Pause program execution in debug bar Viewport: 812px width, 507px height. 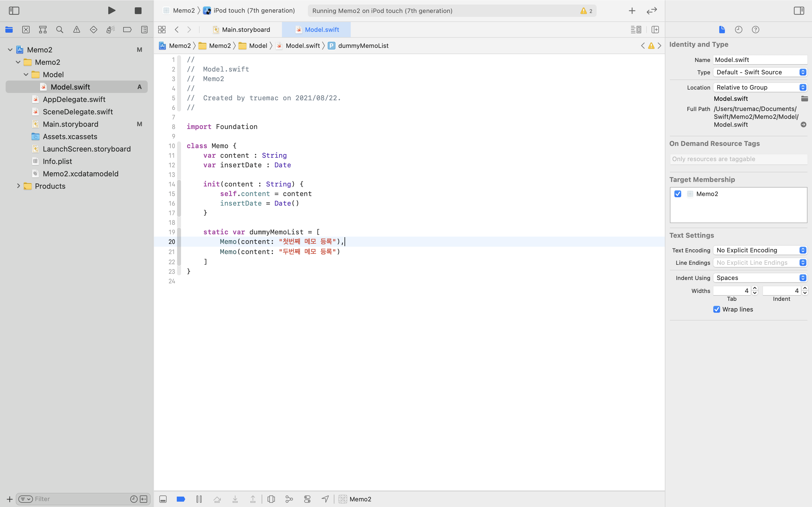click(x=199, y=499)
